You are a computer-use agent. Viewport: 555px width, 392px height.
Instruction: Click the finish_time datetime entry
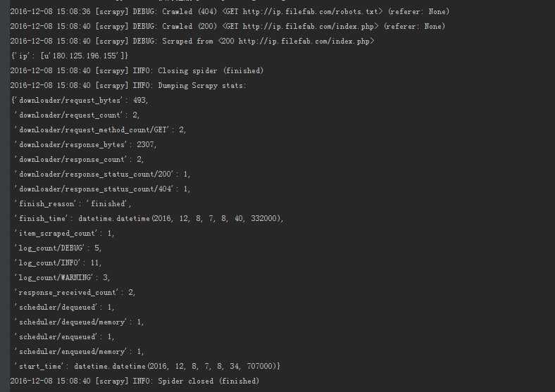pos(149,219)
